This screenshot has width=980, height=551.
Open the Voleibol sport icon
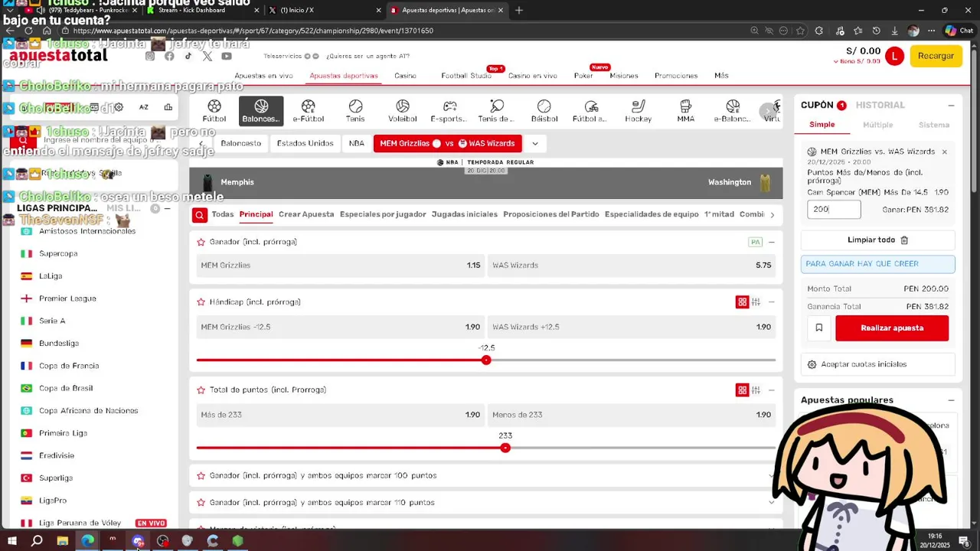pos(403,111)
